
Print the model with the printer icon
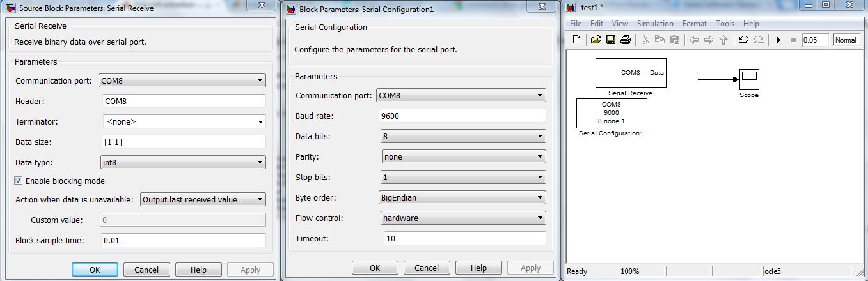tap(626, 40)
